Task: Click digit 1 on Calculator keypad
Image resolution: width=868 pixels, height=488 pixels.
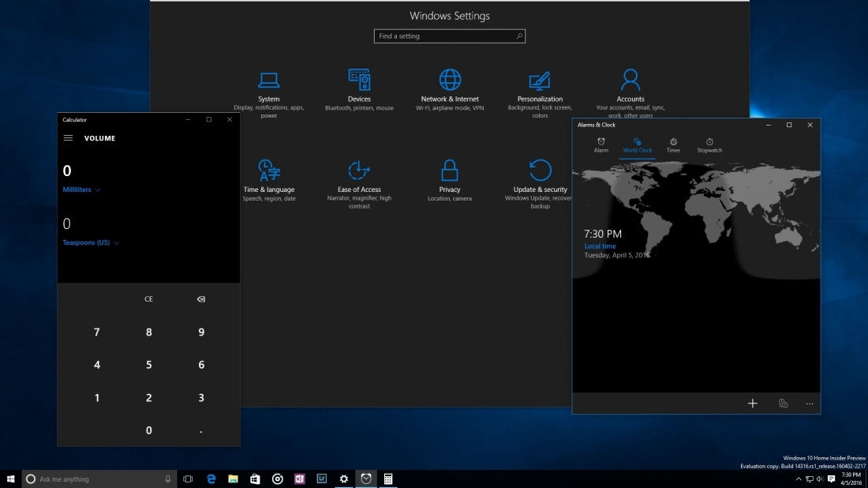Action: point(97,398)
